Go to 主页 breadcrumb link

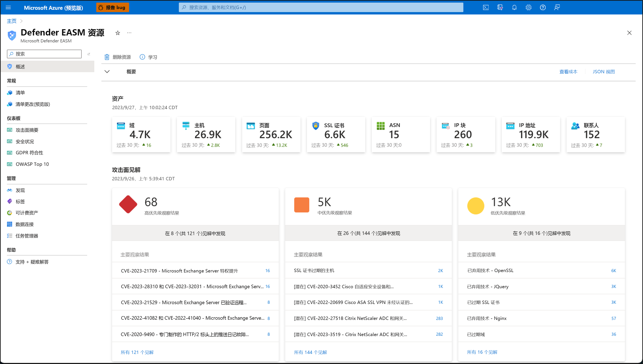[12, 21]
